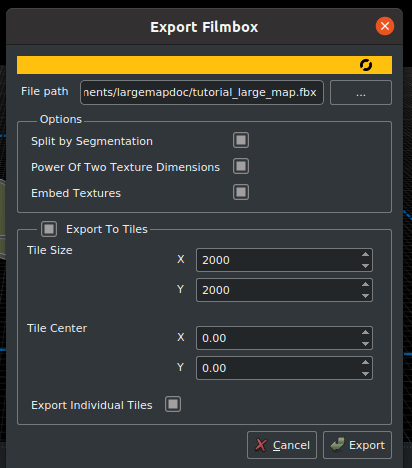Increase Tile Size Y with up arrow
This screenshot has height=468, width=412.
(365, 284)
